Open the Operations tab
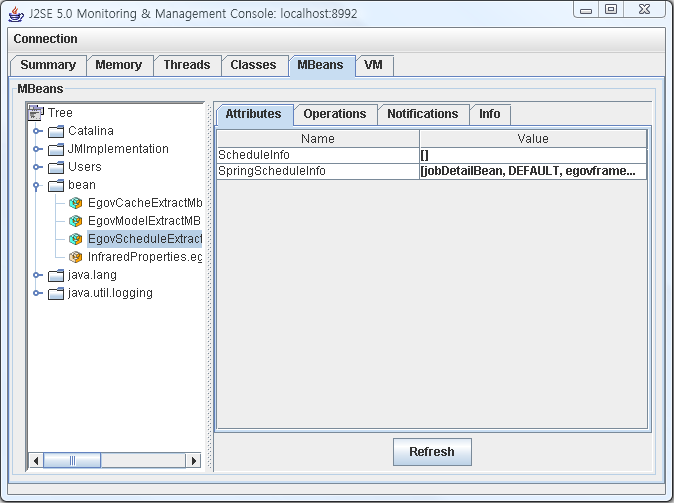This screenshot has width=674, height=503. click(335, 114)
